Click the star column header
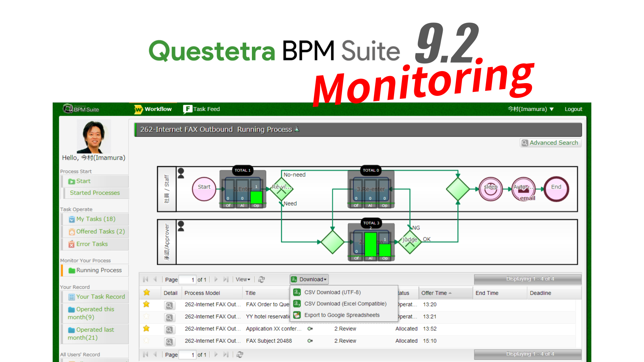The width and height of the screenshot is (644, 362). (147, 292)
